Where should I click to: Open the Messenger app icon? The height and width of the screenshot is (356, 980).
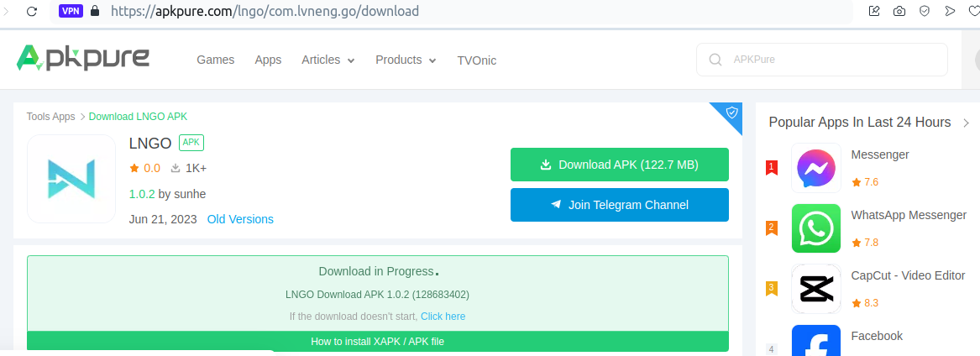[815, 169]
